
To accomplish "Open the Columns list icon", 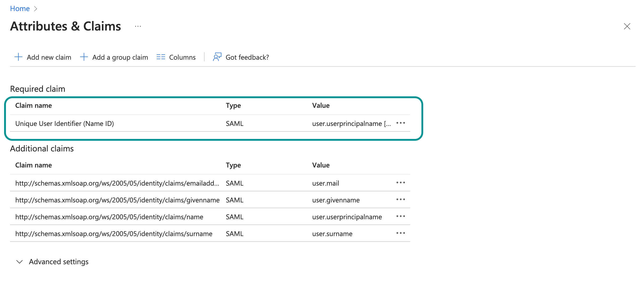I will tap(161, 57).
